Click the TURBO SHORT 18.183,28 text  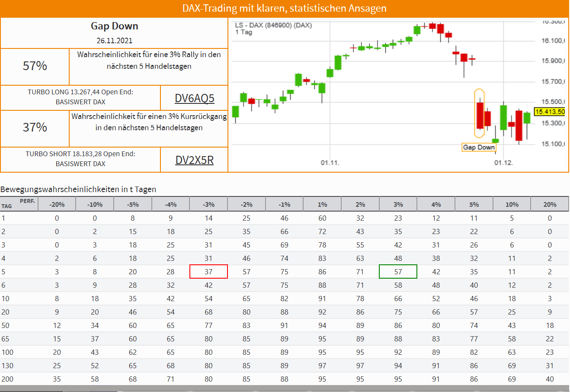[80, 159]
